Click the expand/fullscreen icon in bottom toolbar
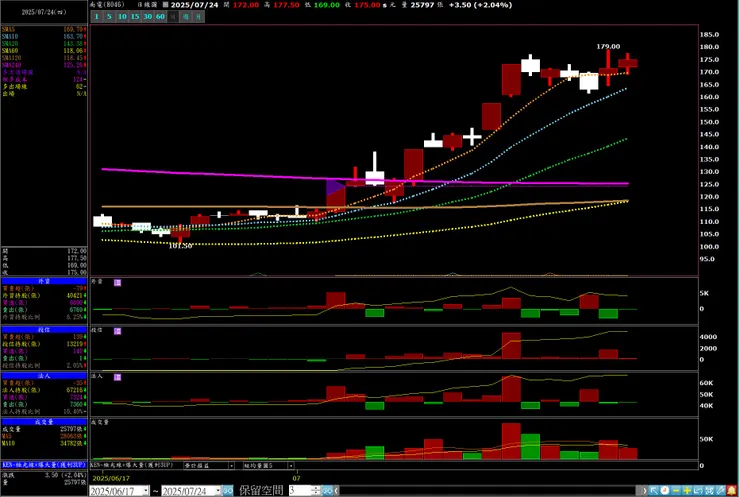The height and width of the screenshot is (497, 740). point(709,491)
